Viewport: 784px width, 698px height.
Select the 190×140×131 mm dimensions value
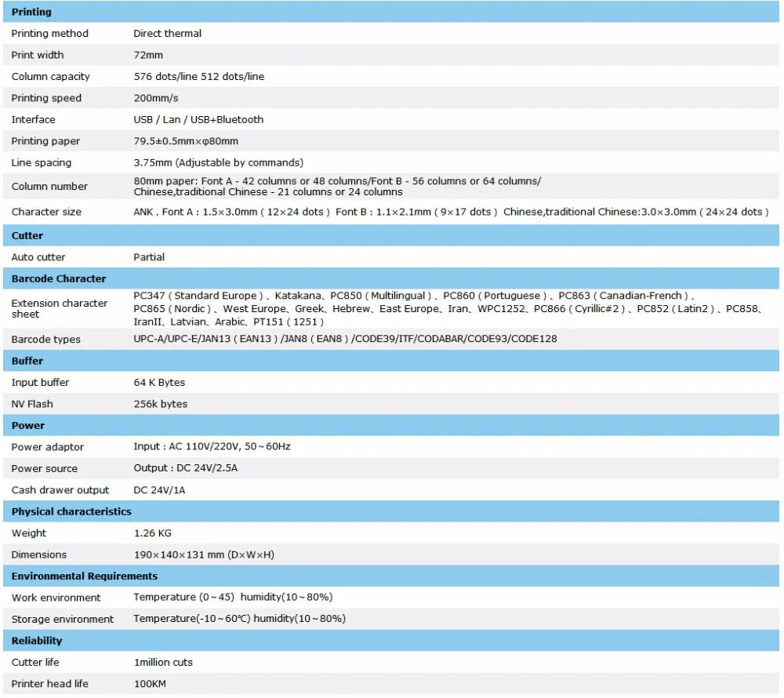[x=204, y=555]
